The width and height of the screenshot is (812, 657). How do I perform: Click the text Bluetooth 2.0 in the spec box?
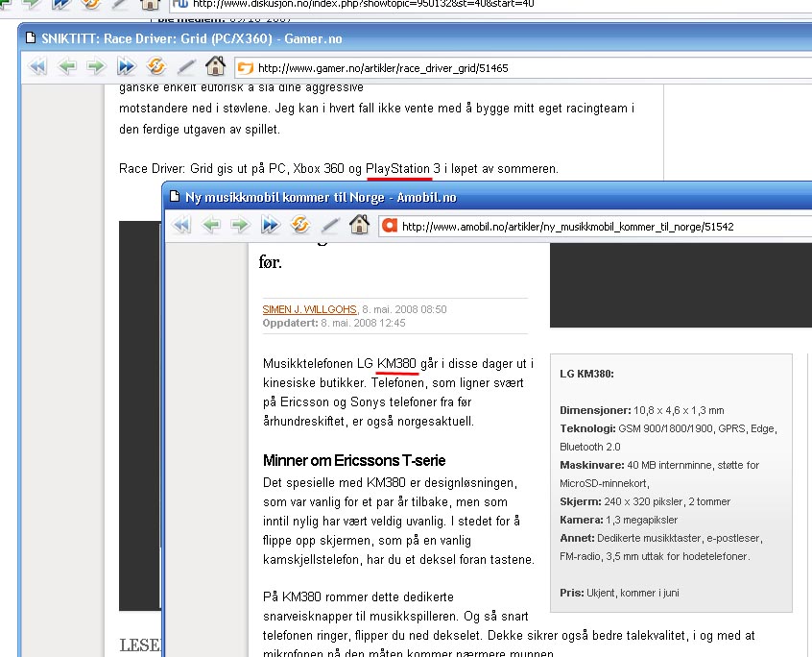[x=590, y=447]
